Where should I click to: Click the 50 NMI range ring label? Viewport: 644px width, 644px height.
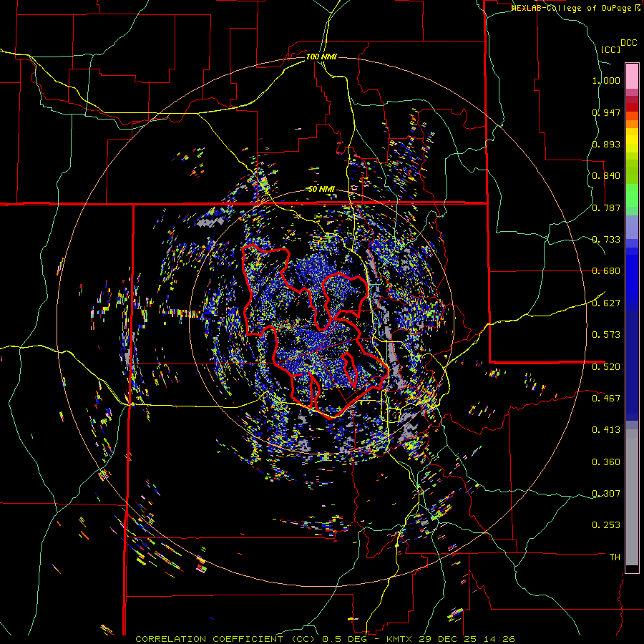tap(321, 190)
